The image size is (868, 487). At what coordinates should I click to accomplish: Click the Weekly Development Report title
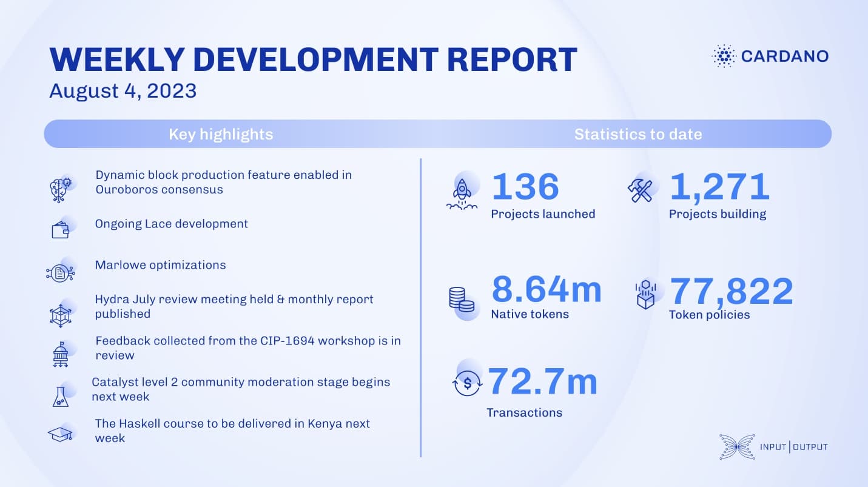click(x=313, y=59)
